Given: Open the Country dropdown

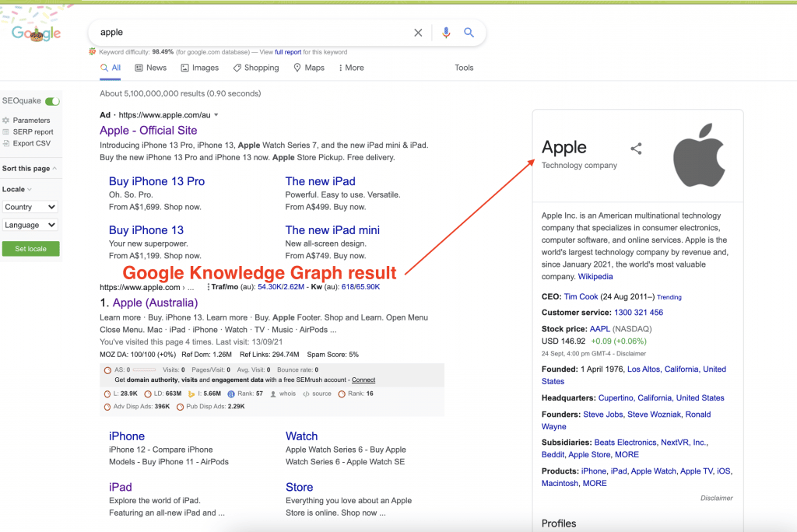Looking at the screenshot, I should [30, 207].
